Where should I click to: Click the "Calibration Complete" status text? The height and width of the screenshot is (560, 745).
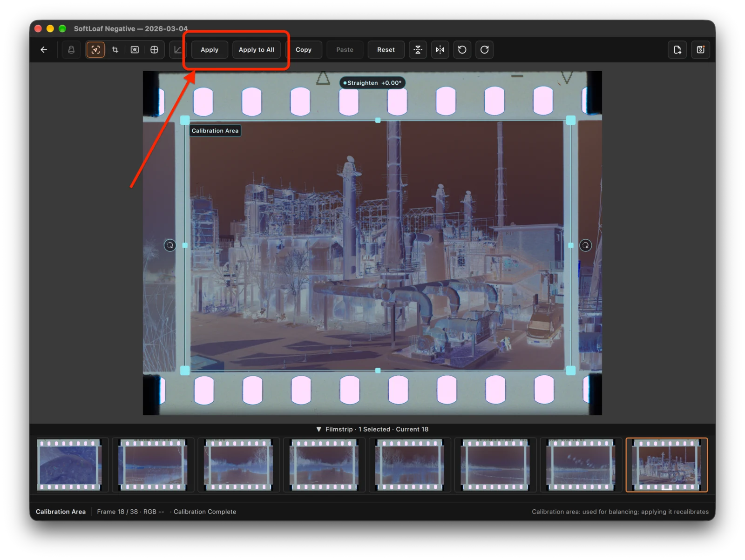tap(205, 512)
